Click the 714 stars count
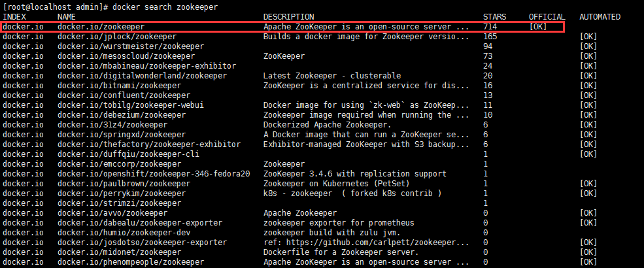 (x=490, y=27)
